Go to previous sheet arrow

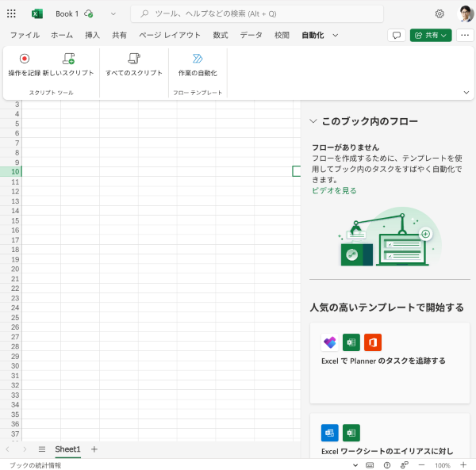pyautogui.click(x=8, y=449)
